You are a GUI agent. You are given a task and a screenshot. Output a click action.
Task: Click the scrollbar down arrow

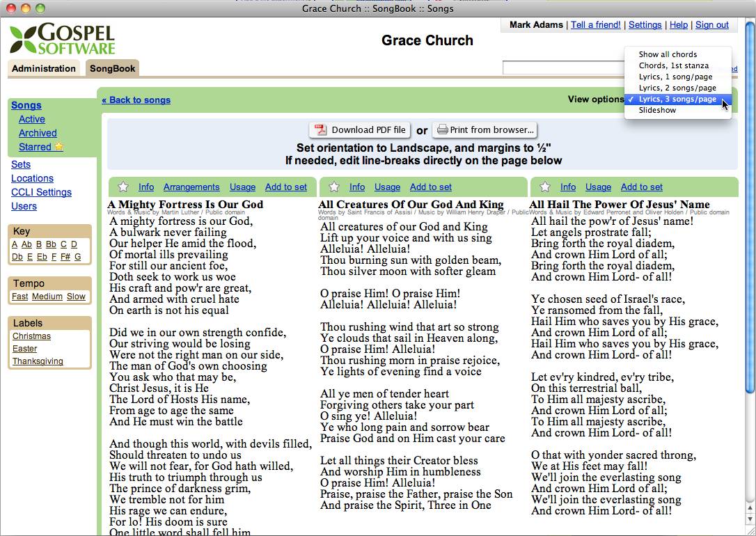pyautogui.click(x=750, y=519)
